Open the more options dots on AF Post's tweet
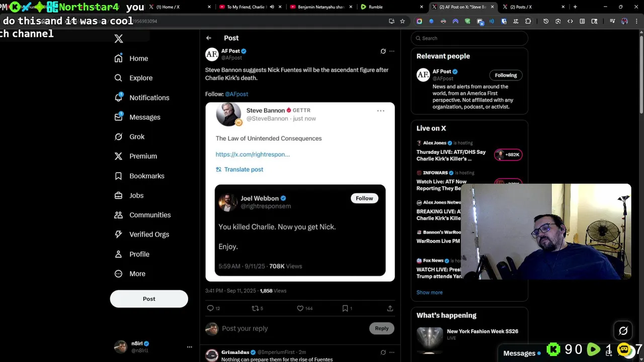Screen dimensions: 644x362 pyautogui.click(x=392, y=51)
